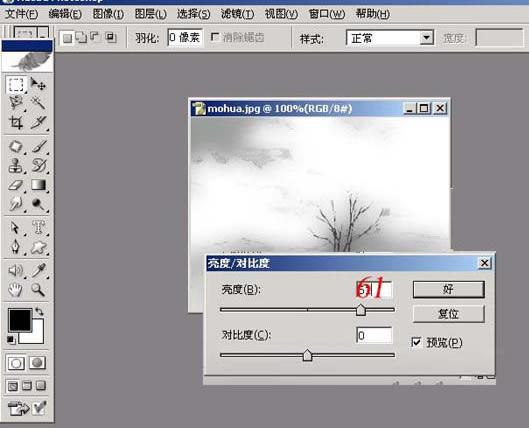
Task: Open the 文件(F) menu
Action: click(22, 14)
